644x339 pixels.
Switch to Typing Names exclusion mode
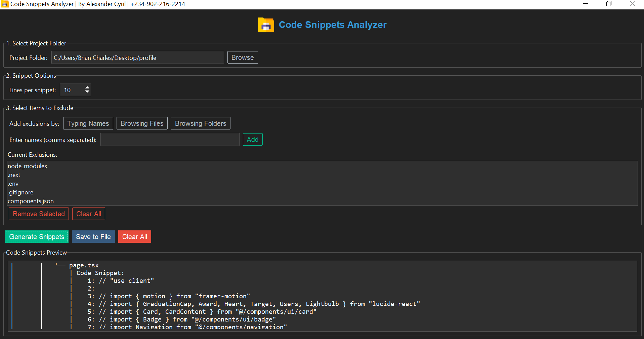pos(88,123)
